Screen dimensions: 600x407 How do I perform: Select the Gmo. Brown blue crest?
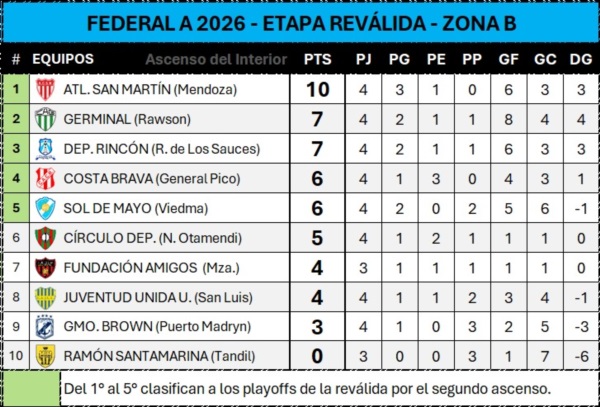pos(46,327)
